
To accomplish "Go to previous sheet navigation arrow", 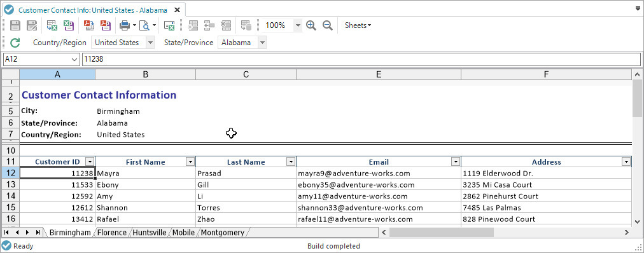I will [x=17, y=233].
